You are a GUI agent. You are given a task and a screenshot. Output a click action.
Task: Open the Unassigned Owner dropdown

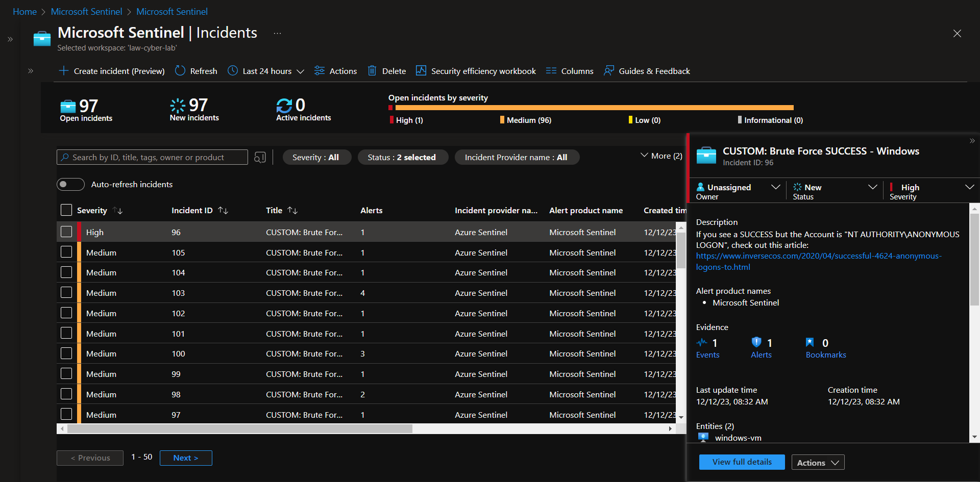tap(739, 191)
